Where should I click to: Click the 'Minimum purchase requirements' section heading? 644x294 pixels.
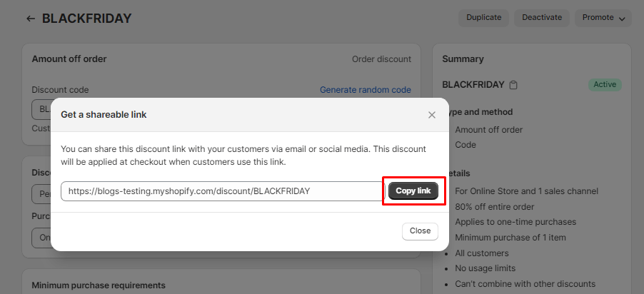point(99,285)
